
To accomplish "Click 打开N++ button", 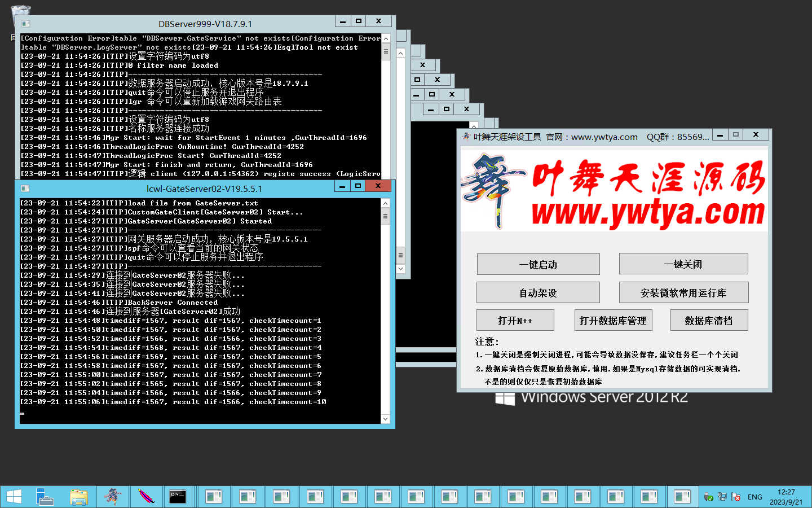I will [515, 320].
